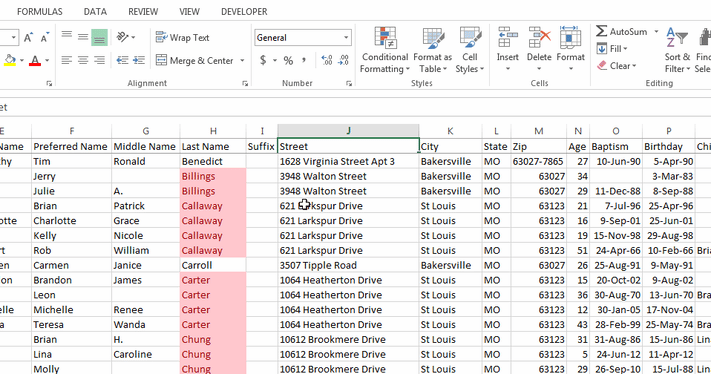Select column J header
This screenshot has width=711, height=374.
(348, 131)
